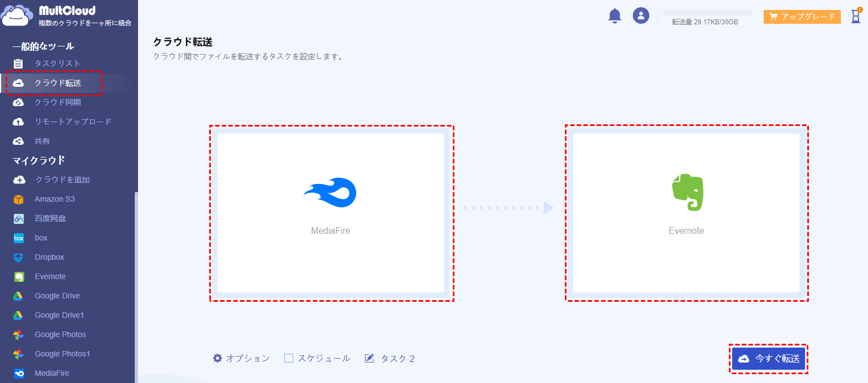Click the transfer quota progress bar
The width and height of the screenshot is (868, 383).
(x=708, y=13)
